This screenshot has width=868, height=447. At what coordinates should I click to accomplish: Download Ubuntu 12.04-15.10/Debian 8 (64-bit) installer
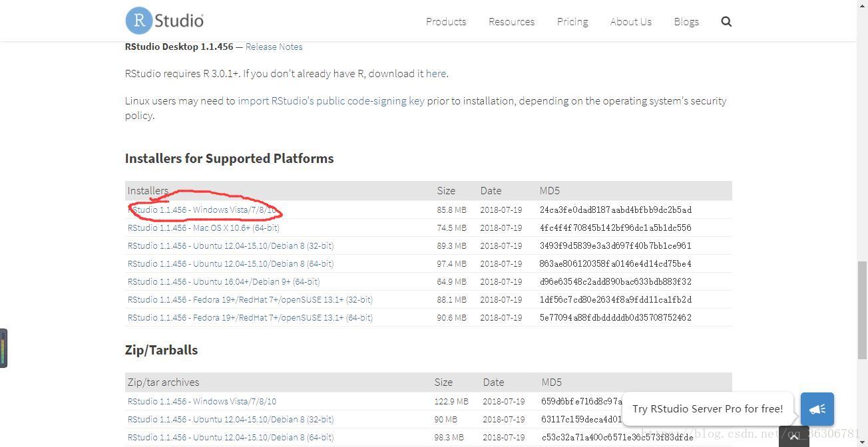point(230,263)
